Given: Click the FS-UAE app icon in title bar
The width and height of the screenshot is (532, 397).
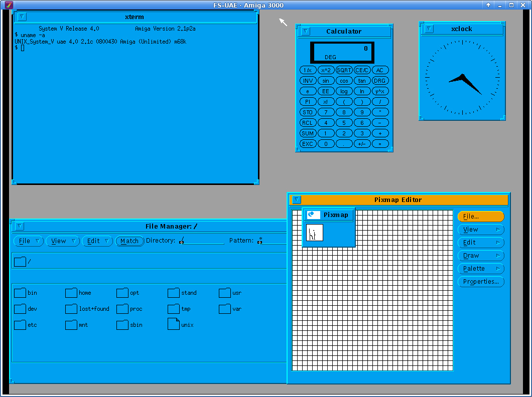Looking at the screenshot, I should pos(9,5).
